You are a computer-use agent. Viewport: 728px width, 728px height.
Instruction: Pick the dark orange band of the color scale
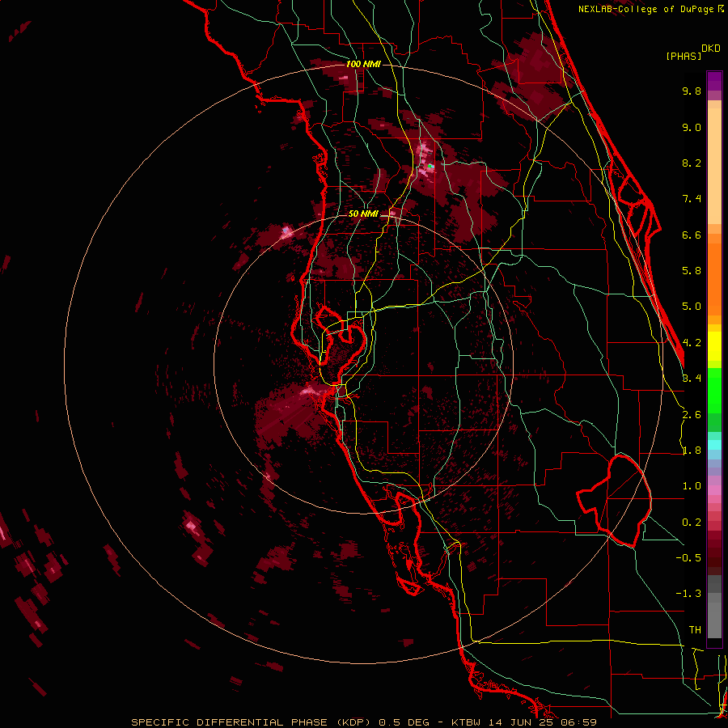pyautogui.click(x=714, y=278)
